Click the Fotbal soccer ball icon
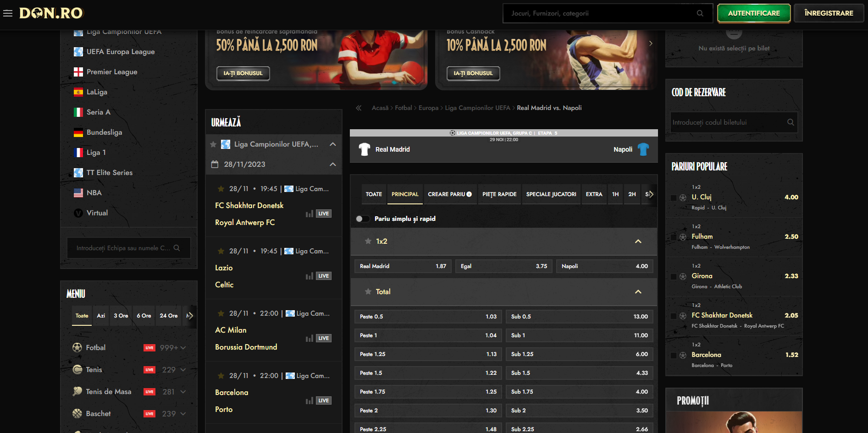868x433 pixels. pyautogui.click(x=77, y=348)
